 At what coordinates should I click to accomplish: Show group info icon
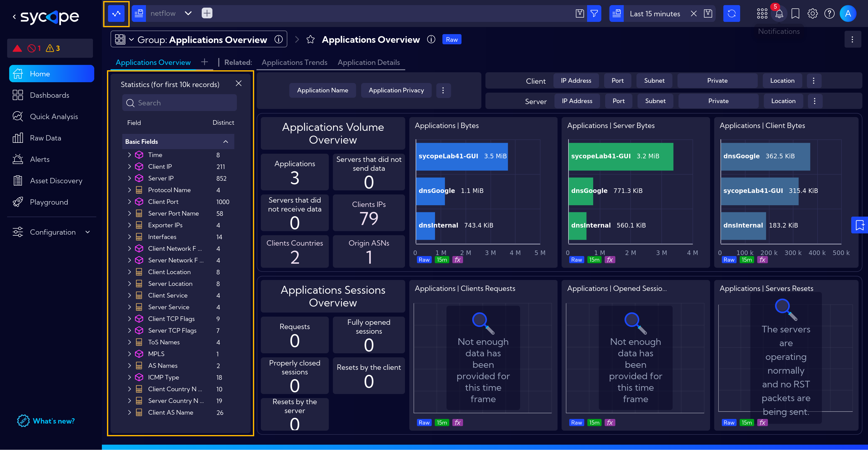tap(278, 39)
